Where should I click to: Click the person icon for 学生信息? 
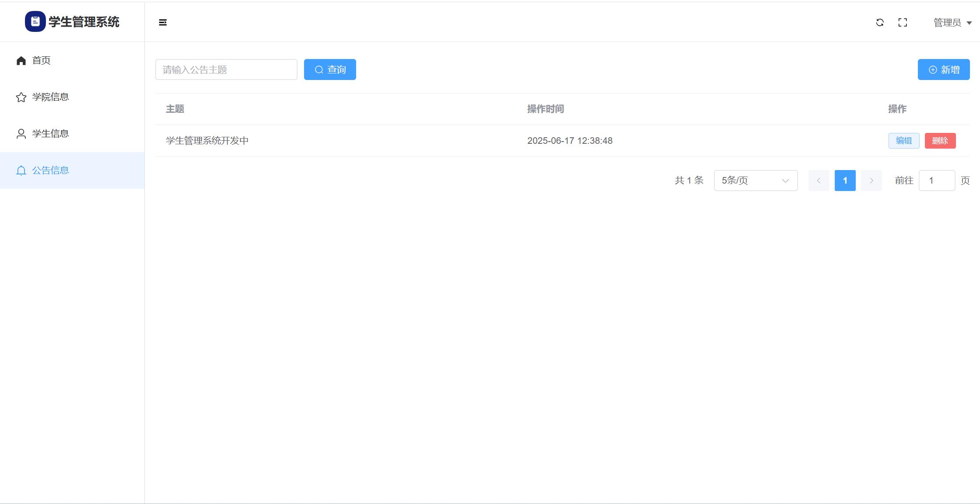tap(21, 134)
